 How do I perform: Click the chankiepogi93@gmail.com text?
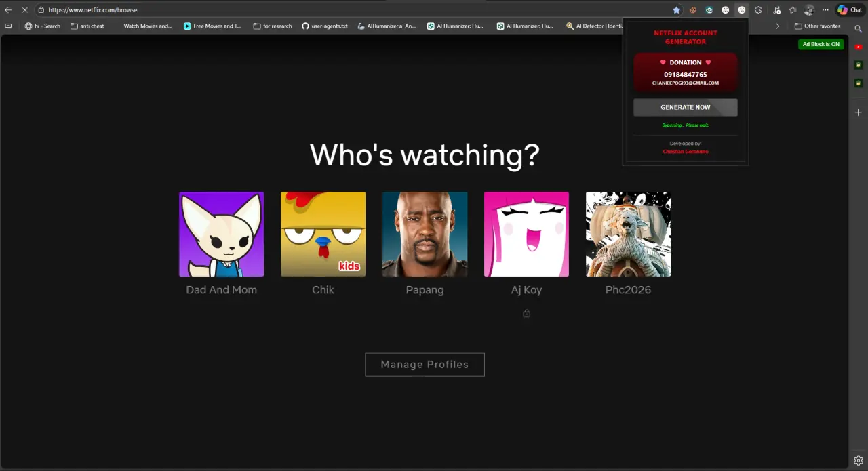tap(685, 83)
